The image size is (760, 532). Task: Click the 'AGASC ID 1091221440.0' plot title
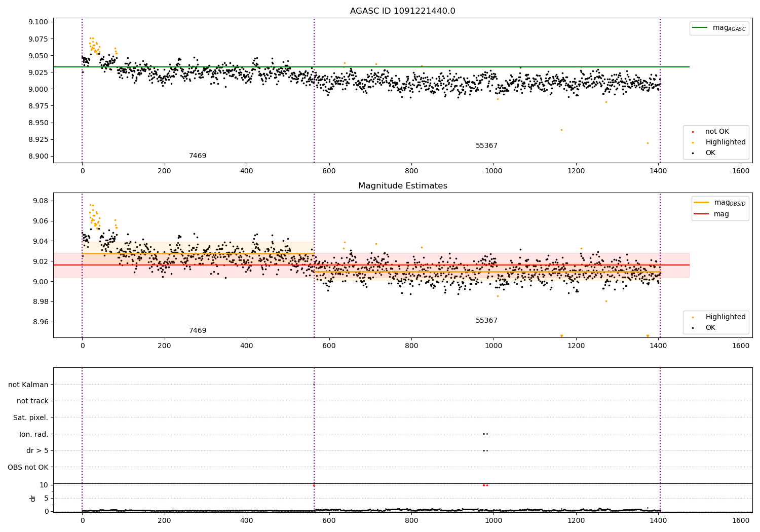click(402, 11)
